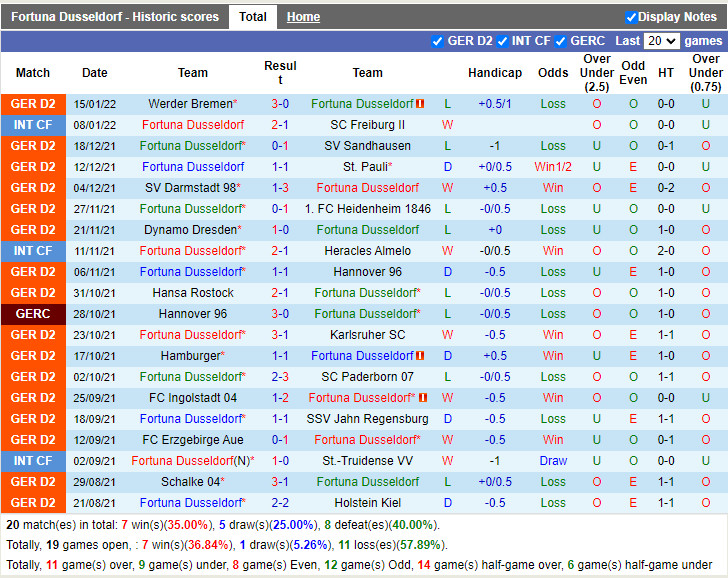The image size is (728, 578).
Task: Open St.-Truidense VV team link
Action: [367, 461]
